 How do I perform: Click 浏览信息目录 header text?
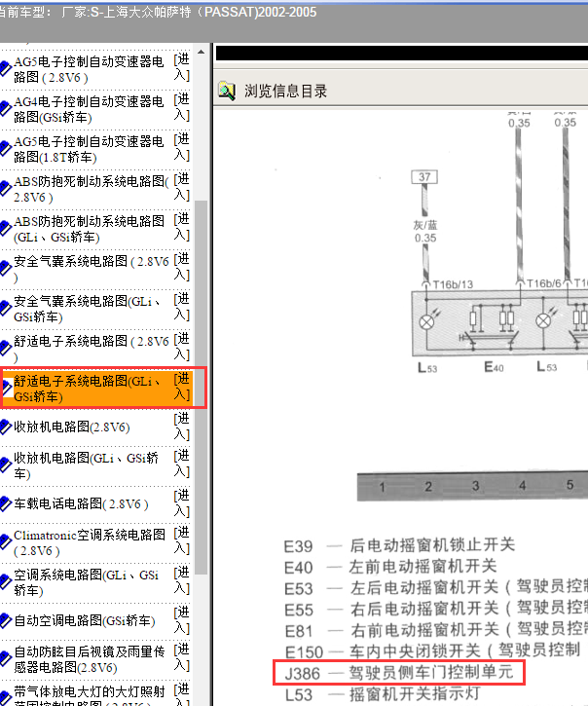286,92
